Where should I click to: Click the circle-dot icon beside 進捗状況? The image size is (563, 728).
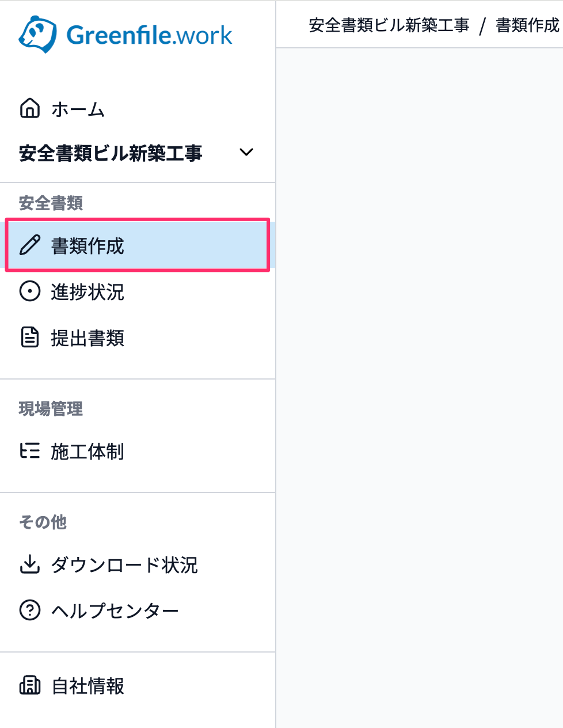click(x=30, y=291)
